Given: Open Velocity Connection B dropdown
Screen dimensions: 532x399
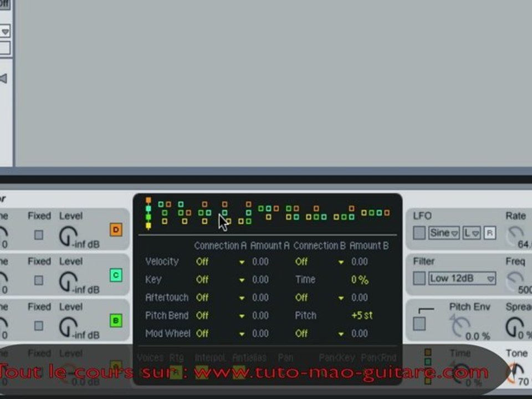Looking at the screenshot, I should click(x=319, y=262).
